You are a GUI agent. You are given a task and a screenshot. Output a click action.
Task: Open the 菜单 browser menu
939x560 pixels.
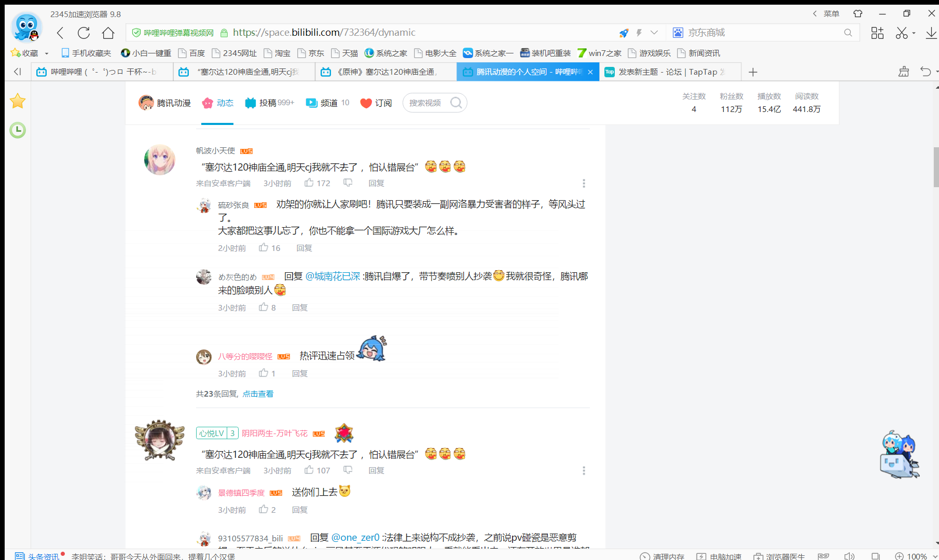[832, 14]
